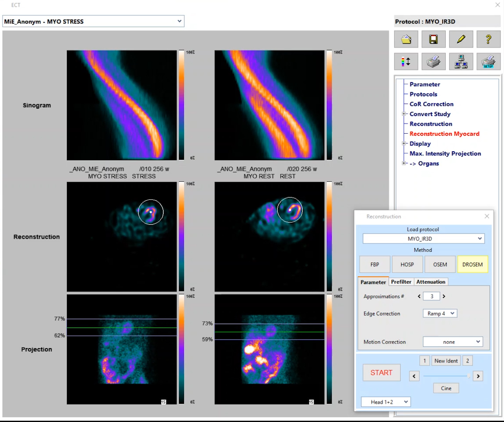This screenshot has height=422, width=504.
Task: Switch to the Prefilter tab
Action: pyautogui.click(x=401, y=282)
